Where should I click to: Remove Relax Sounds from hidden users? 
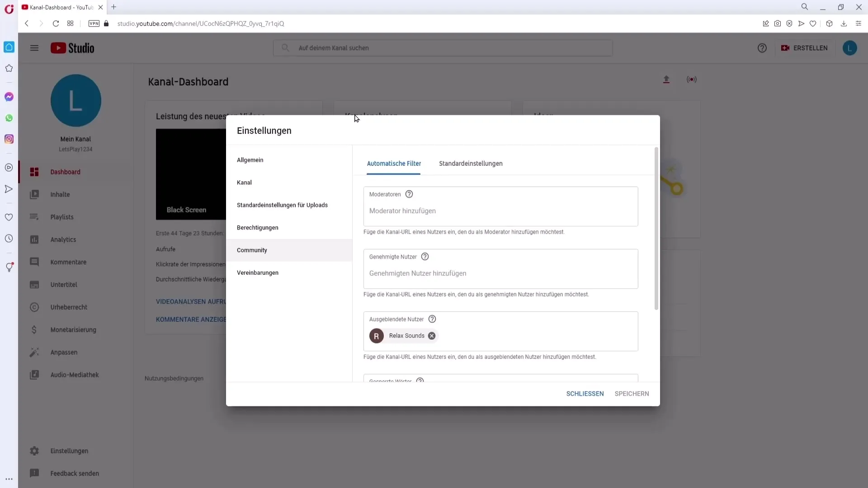click(432, 336)
